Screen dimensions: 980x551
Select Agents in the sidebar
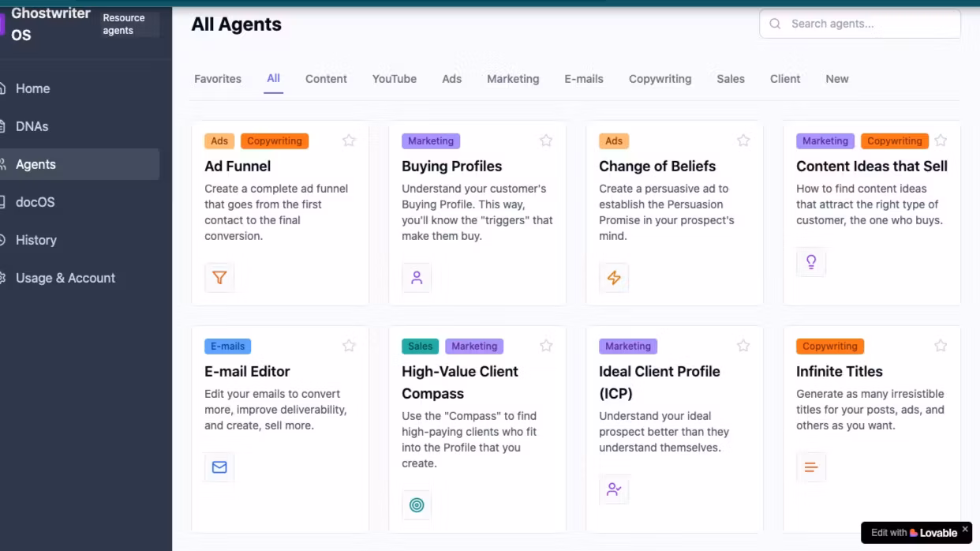[x=79, y=164]
